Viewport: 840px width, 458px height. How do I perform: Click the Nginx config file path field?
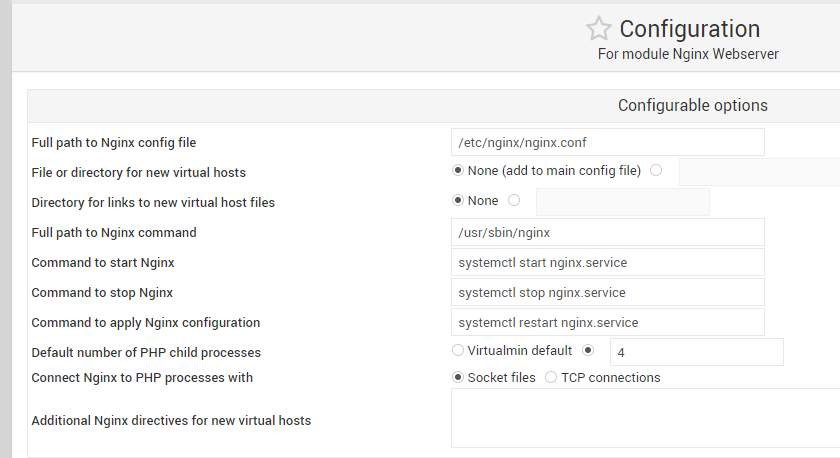[x=608, y=142]
